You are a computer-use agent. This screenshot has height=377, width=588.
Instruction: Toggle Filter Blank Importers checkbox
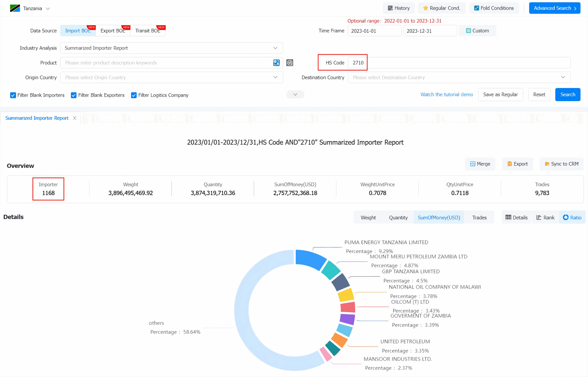click(13, 95)
